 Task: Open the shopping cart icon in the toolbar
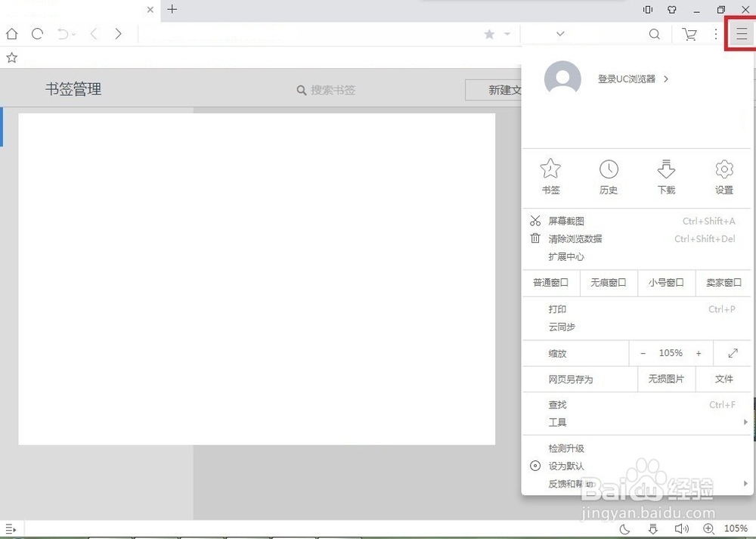689,34
